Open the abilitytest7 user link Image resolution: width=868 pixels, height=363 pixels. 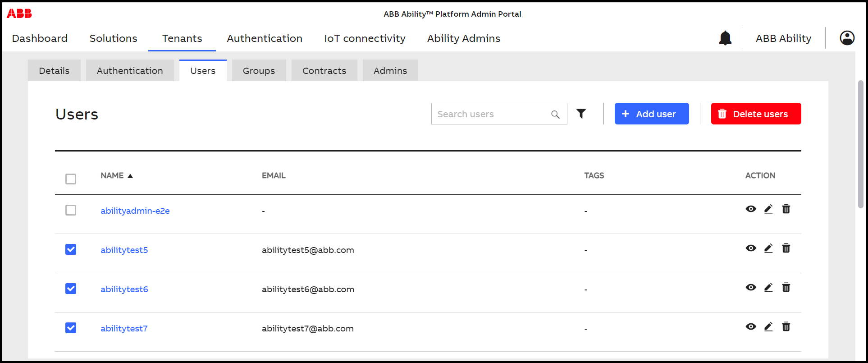124,328
